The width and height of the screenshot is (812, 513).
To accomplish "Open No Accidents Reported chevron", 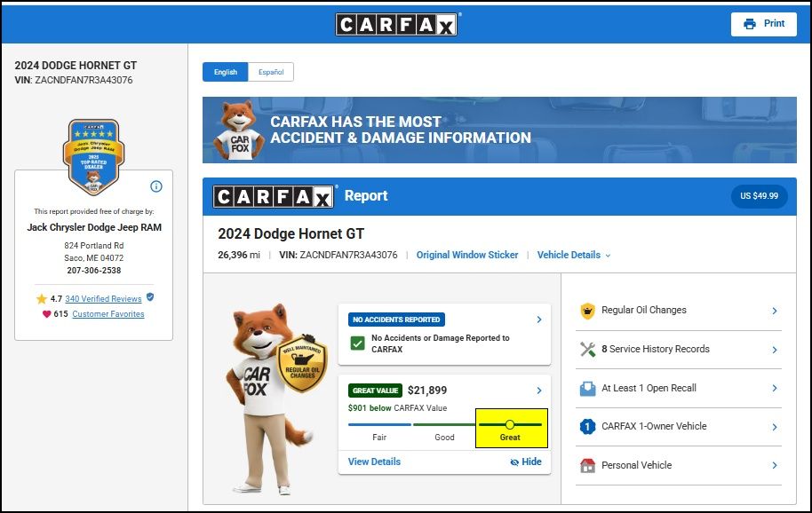I will (539, 320).
